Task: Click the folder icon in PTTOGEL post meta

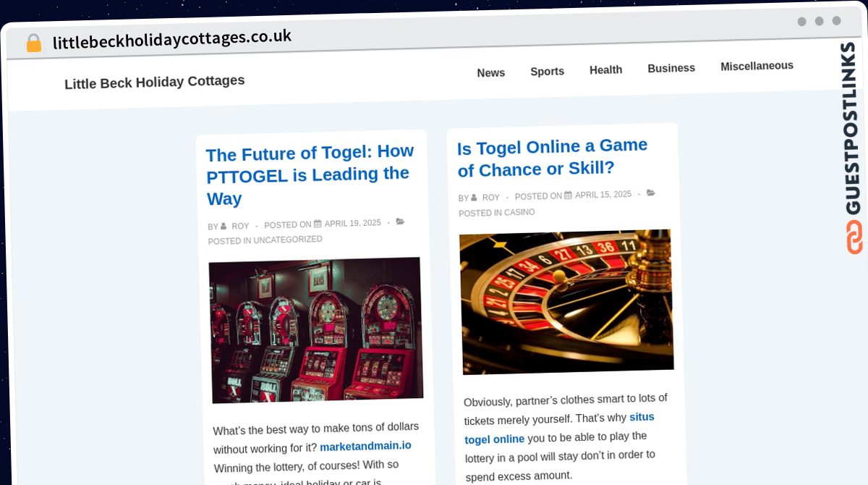Action: [x=400, y=221]
